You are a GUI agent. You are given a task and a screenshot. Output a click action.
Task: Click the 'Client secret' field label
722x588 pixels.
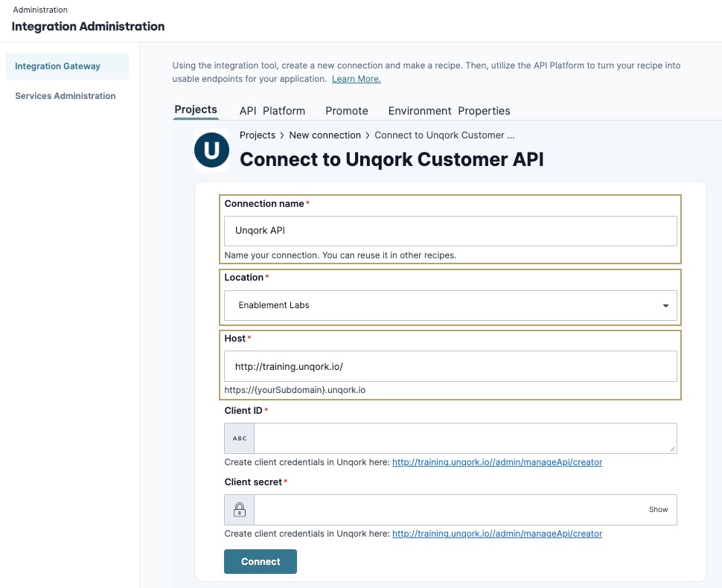pyautogui.click(x=253, y=482)
